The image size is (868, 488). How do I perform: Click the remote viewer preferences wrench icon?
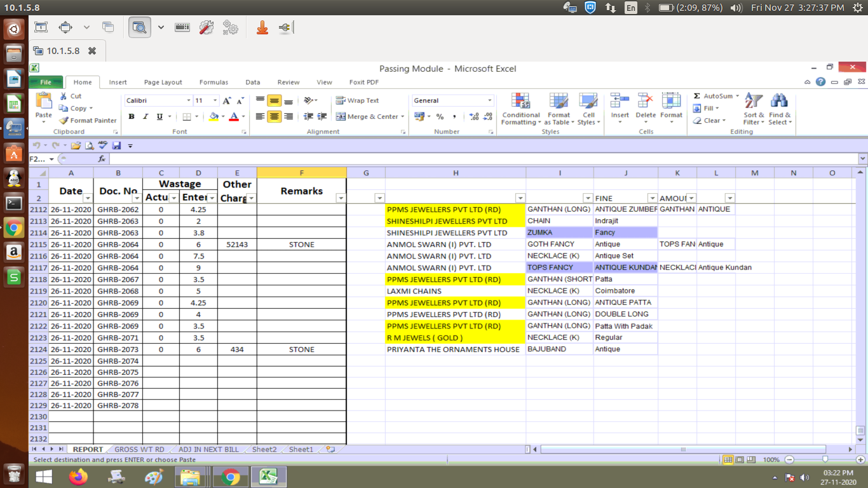click(206, 27)
